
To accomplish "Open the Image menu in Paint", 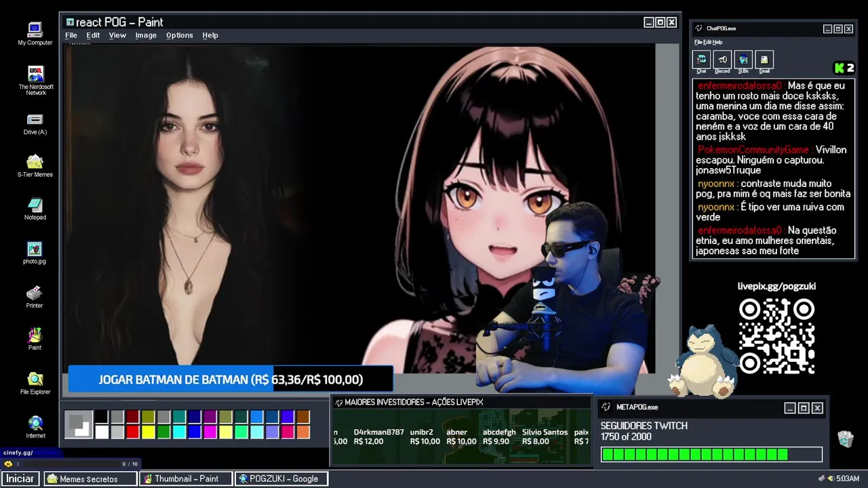I will tap(146, 35).
